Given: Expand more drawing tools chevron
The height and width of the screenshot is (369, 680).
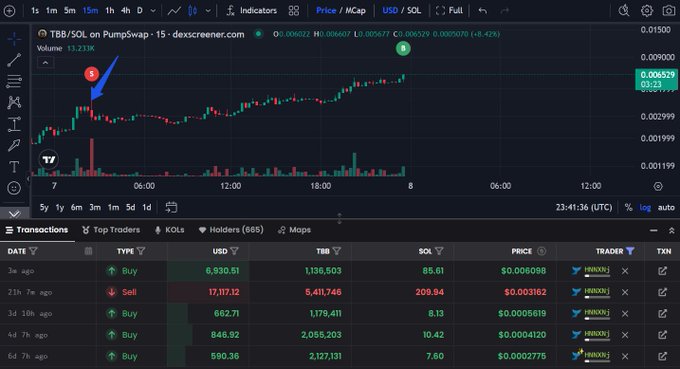Looking at the screenshot, I should click(x=14, y=214).
